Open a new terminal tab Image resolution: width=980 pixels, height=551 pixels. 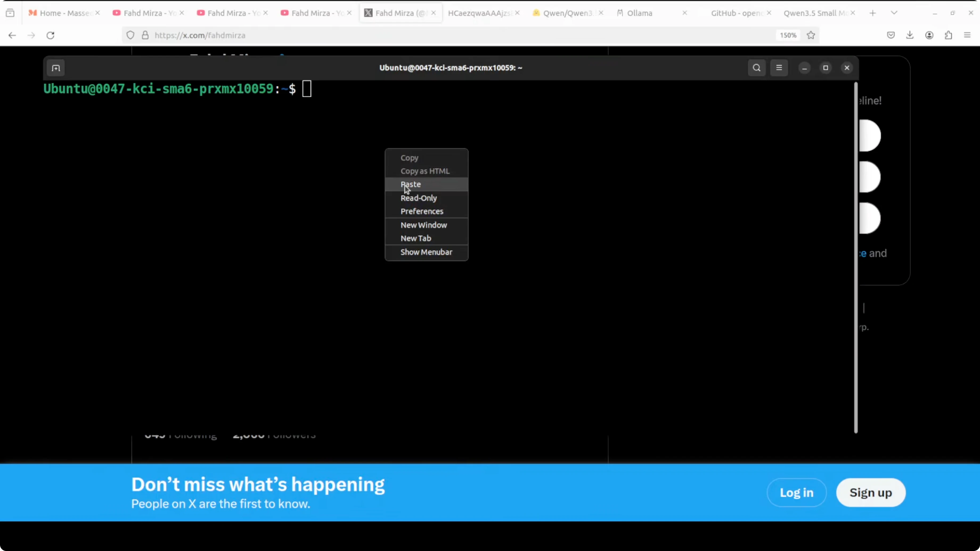pos(56,68)
